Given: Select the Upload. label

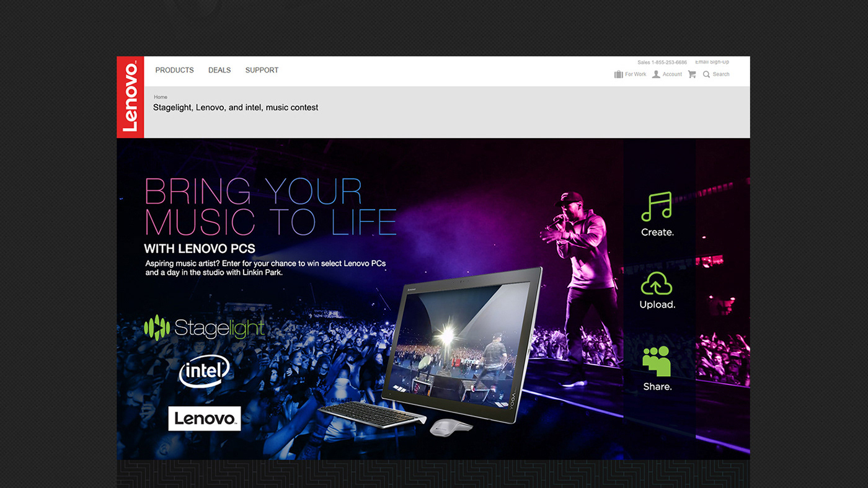Looking at the screenshot, I should tap(657, 305).
